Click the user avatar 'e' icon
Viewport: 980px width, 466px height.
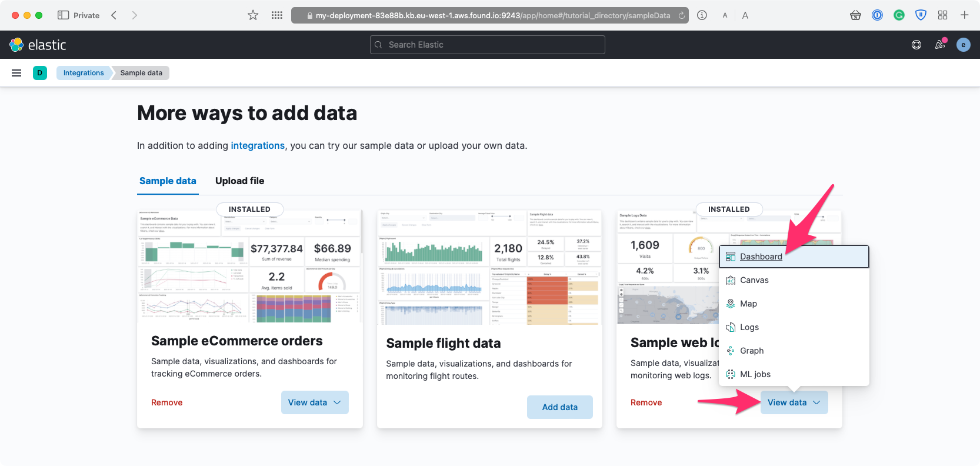963,45
